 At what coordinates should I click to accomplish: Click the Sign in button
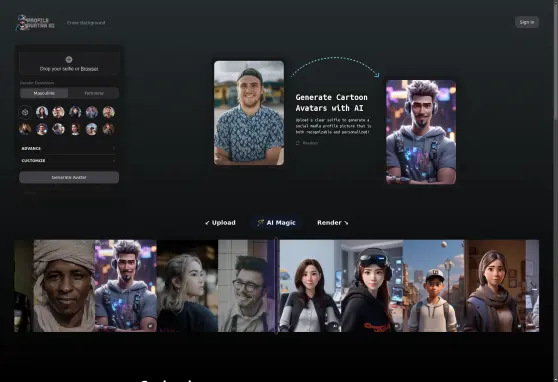[527, 22]
